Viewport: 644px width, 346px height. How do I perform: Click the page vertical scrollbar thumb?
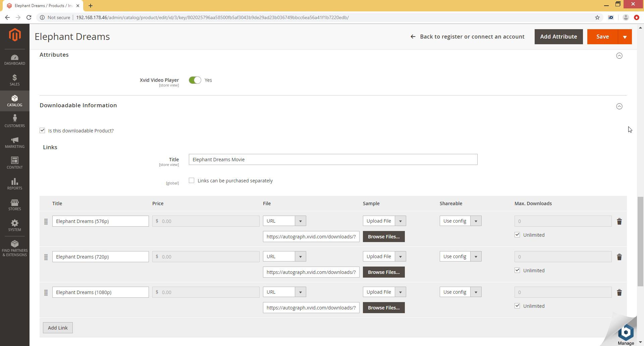pyautogui.click(x=640, y=241)
